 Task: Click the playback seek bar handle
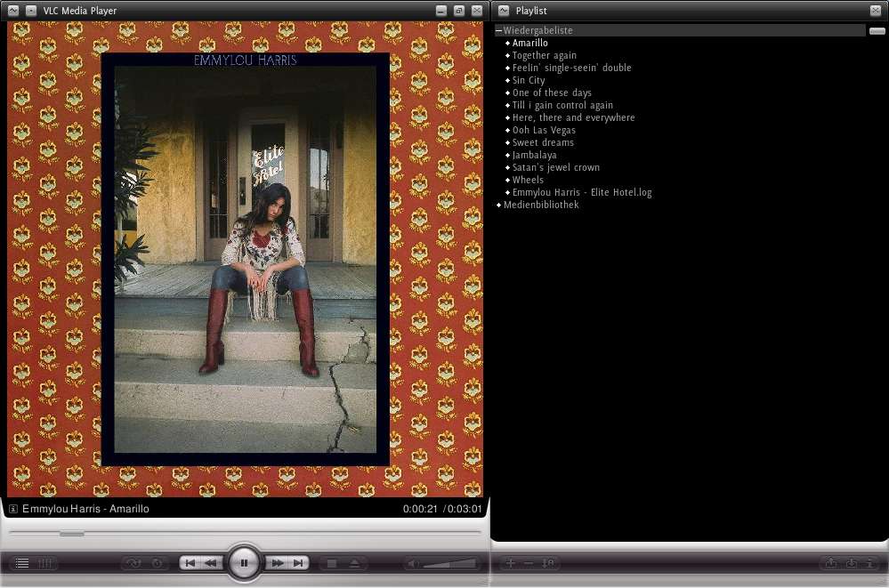71,534
